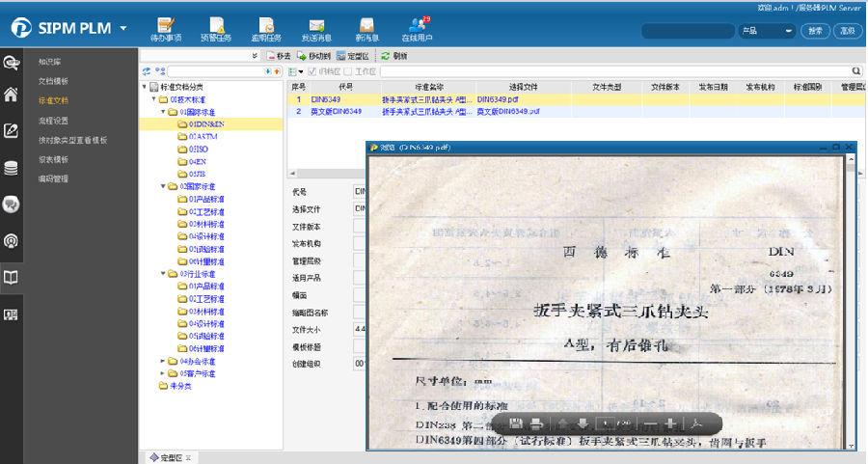Image resolution: width=868 pixels, height=464 pixels.
Task: Zoom out the PDF with minus icon
Action: [651, 424]
